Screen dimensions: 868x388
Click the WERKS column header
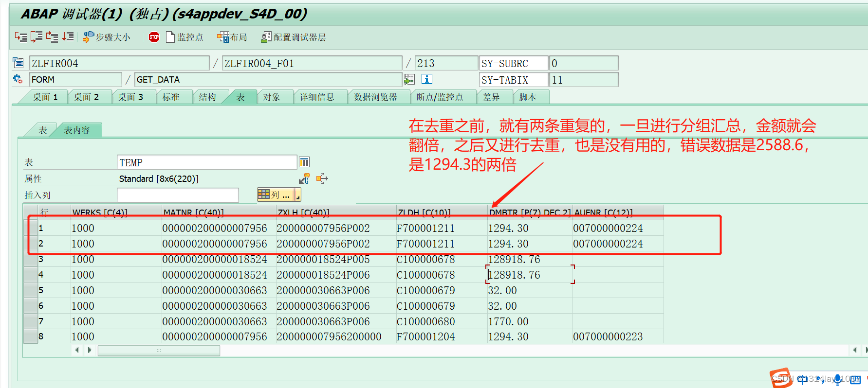click(x=116, y=212)
